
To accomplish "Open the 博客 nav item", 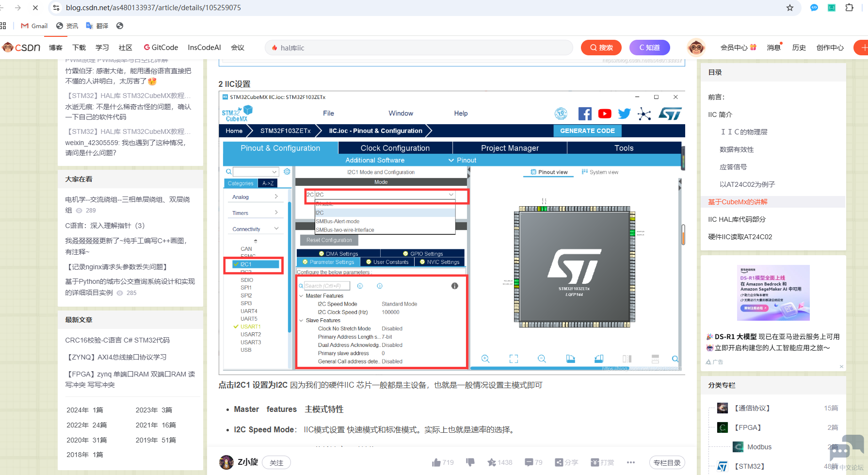I will [56, 48].
